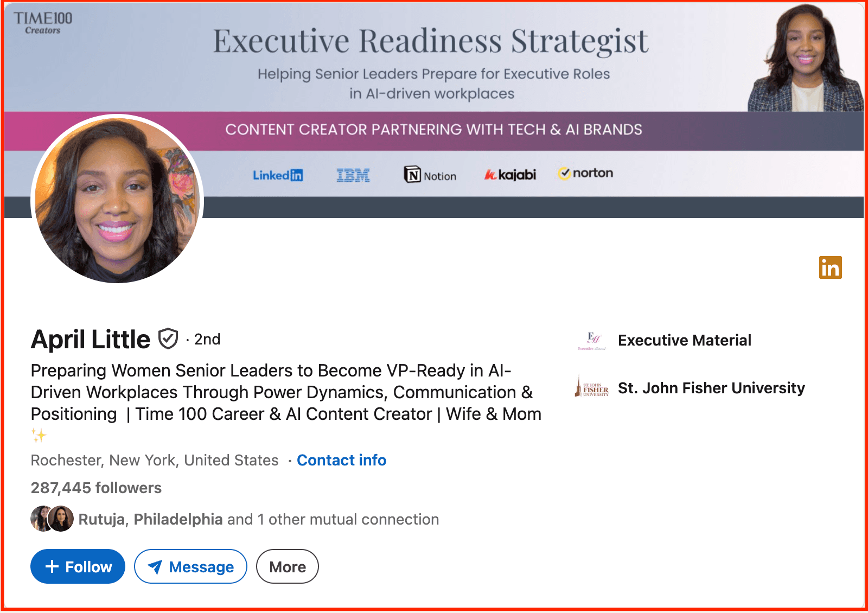Open the More options menu
The width and height of the screenshot is (868, 613).
tap(288, 566)
